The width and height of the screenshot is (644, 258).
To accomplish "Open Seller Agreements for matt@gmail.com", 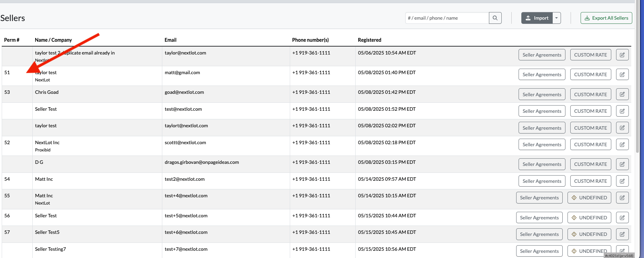I will click(x=542, y=75).
